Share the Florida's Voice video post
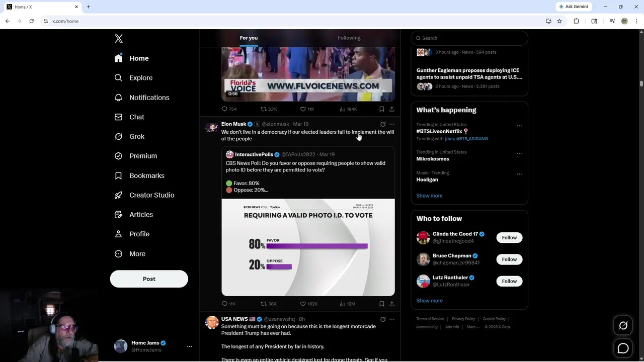This screenshot has width=644, height=362. coord(392,109)
